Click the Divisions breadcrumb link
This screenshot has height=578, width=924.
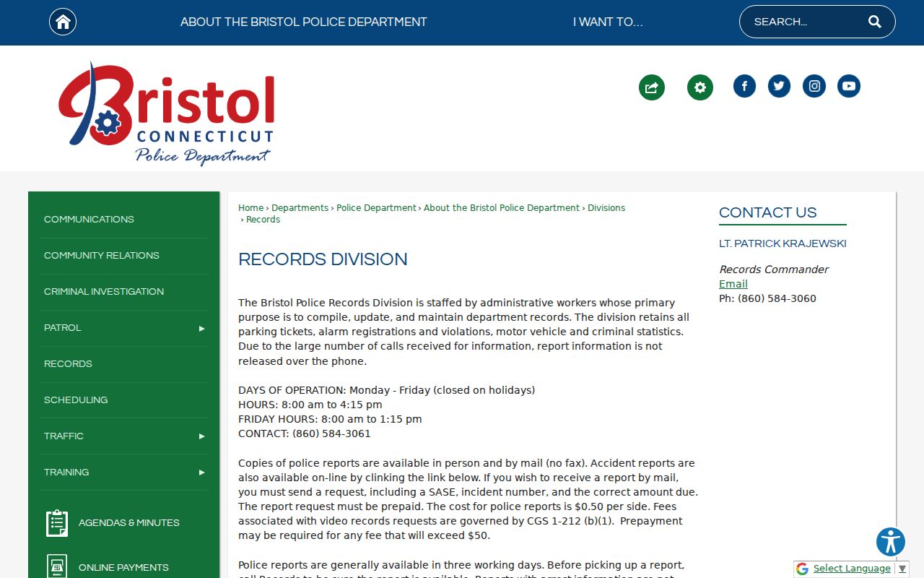(606, 208)
